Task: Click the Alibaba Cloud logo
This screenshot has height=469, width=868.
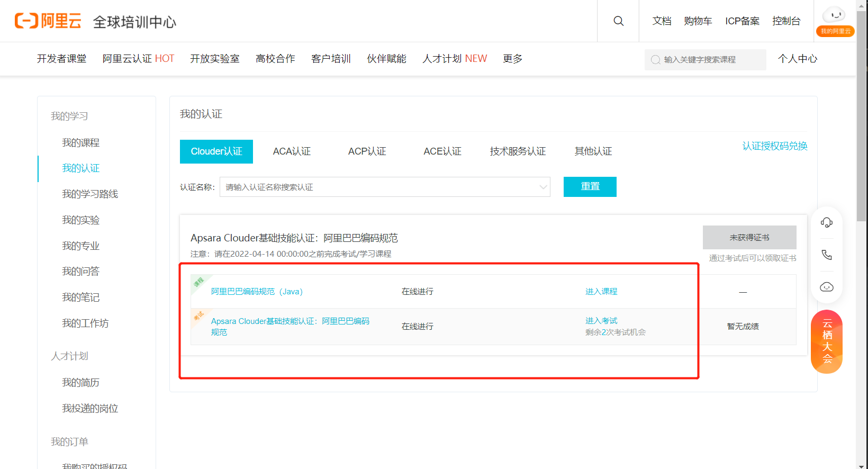Action: tap(48, 21)
